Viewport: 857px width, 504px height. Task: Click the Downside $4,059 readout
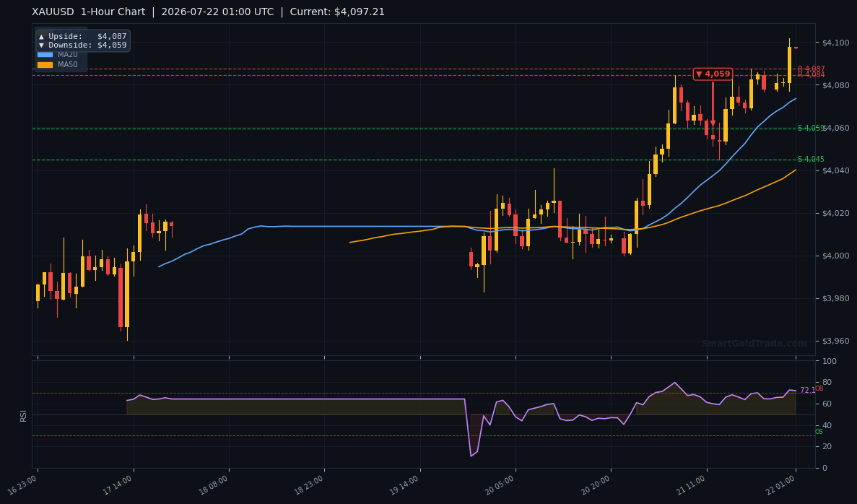(82, 45)
